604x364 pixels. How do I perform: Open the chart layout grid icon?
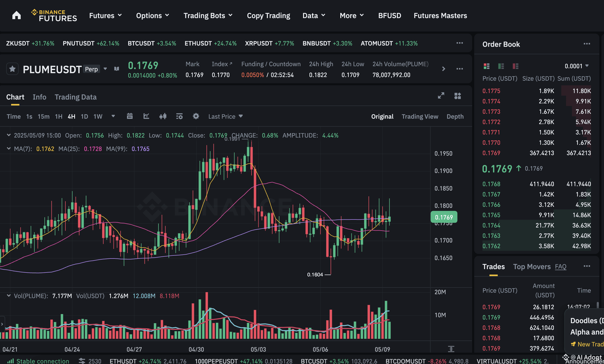tap(458, 96)
